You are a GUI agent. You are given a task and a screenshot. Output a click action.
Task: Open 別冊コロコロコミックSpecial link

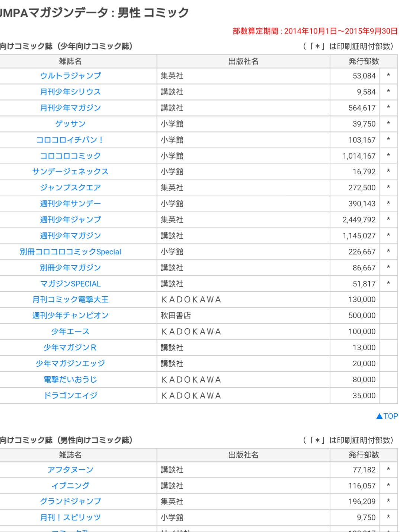click(70, 251)
